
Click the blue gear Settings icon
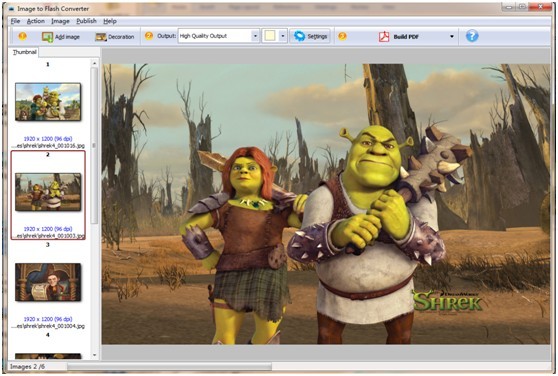[x=299, y=36]
